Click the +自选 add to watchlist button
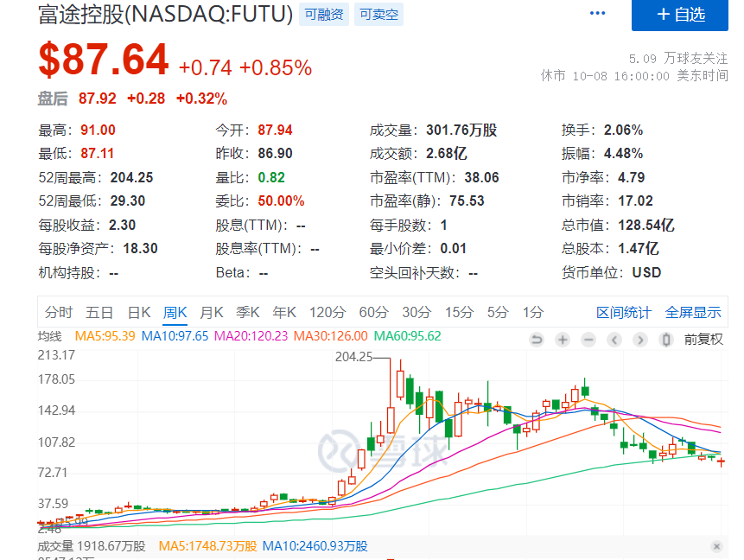744x560 pixels. click(x=679, y=15)
